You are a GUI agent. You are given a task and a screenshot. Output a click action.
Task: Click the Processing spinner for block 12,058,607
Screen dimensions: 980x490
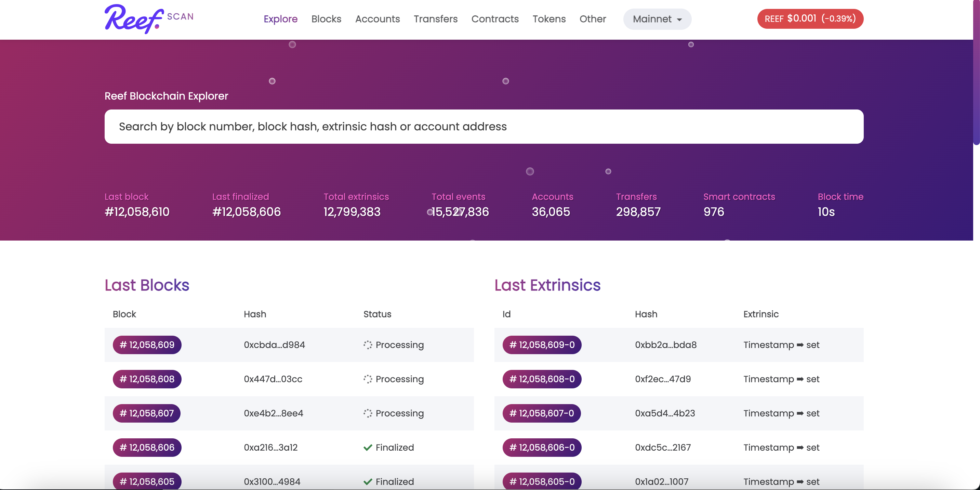click(x=368, y=413)
